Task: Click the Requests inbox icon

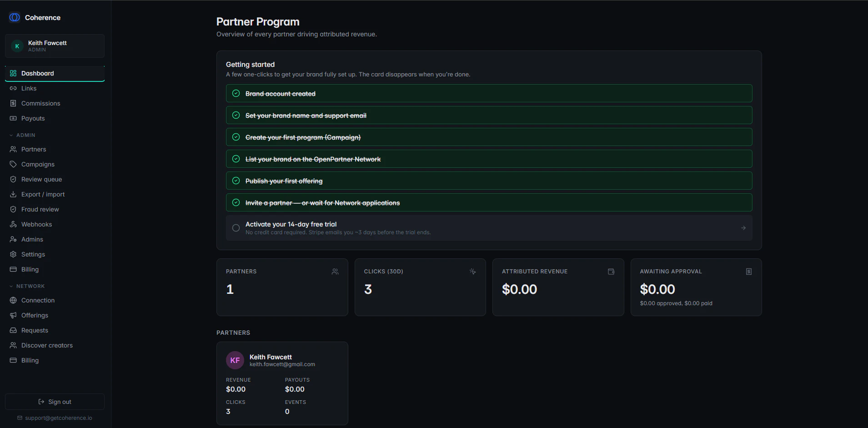Action: (x=13, y=330)
